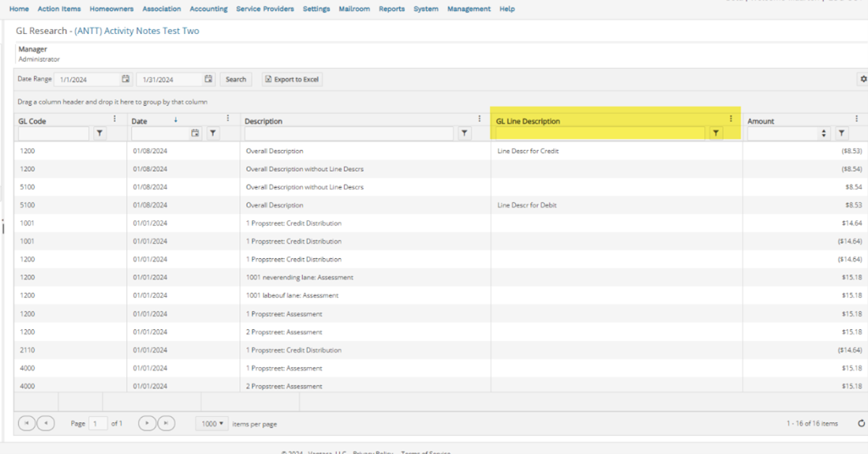
Task: Open the GL Code column options menu
Action: click(x=115, y=119)
